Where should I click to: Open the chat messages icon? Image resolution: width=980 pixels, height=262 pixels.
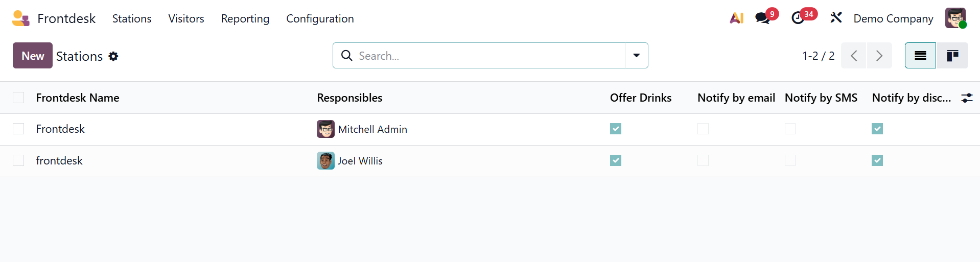[x=763, y=18]
